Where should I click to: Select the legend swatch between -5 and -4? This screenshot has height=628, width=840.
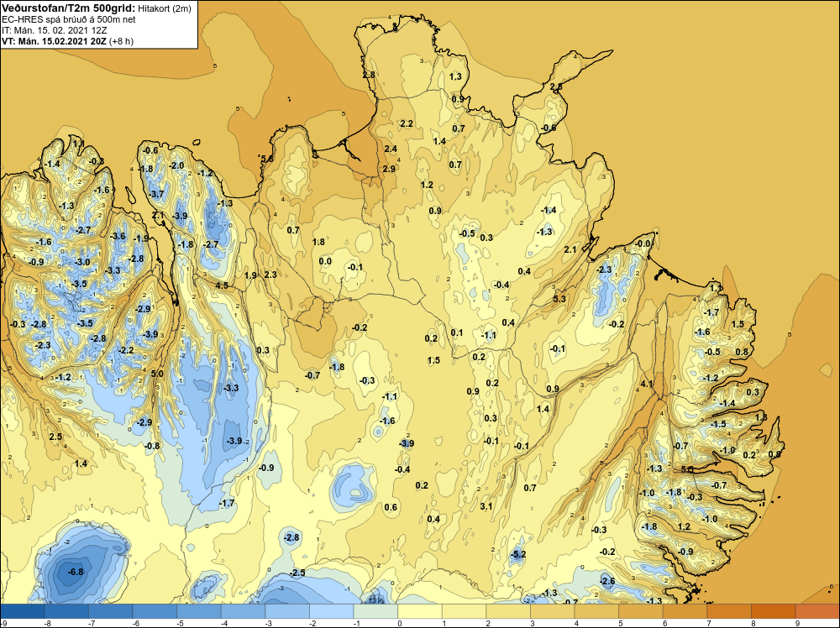click(199, 611)
